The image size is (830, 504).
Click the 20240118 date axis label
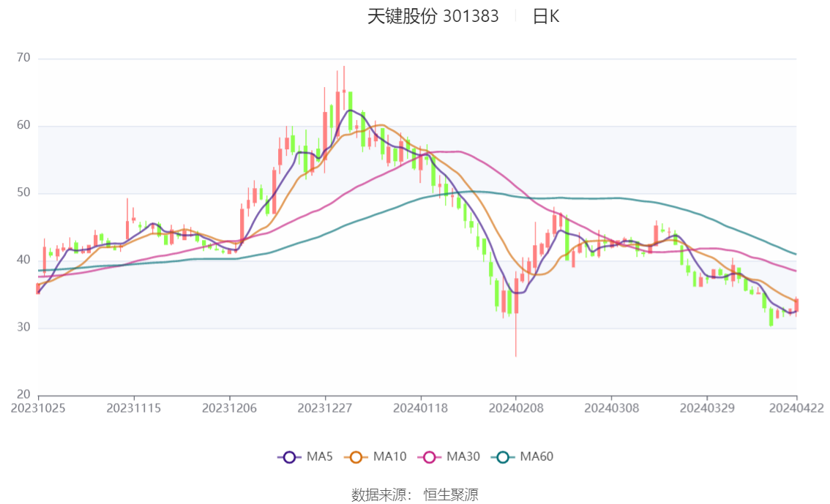[420, 408]
